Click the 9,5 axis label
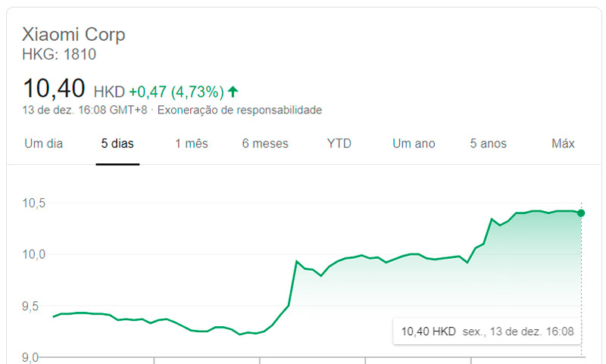Image resolution: width=606 pixels, height=364 pixels. (x=30, y=306)
